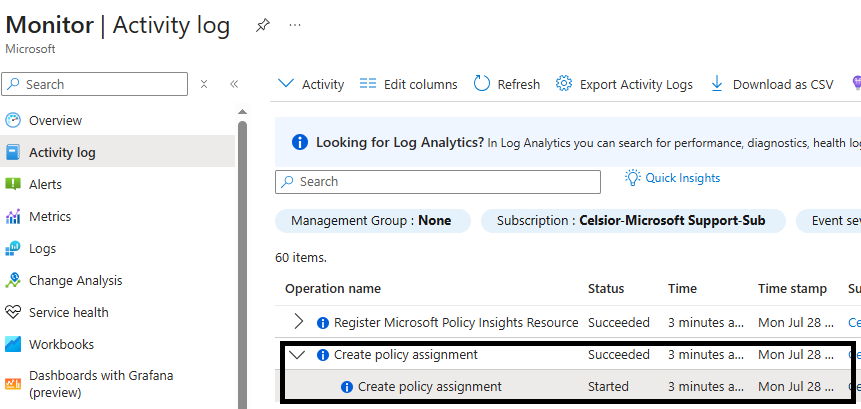Screen dimensions: 861x409
Task: Click the Metrics chart icon
Action: tap(13, 216)
